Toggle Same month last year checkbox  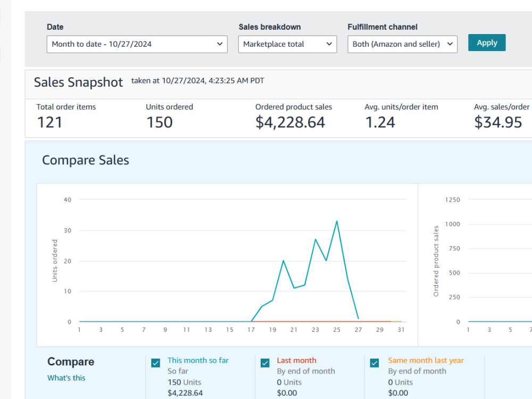click(374, 363)
